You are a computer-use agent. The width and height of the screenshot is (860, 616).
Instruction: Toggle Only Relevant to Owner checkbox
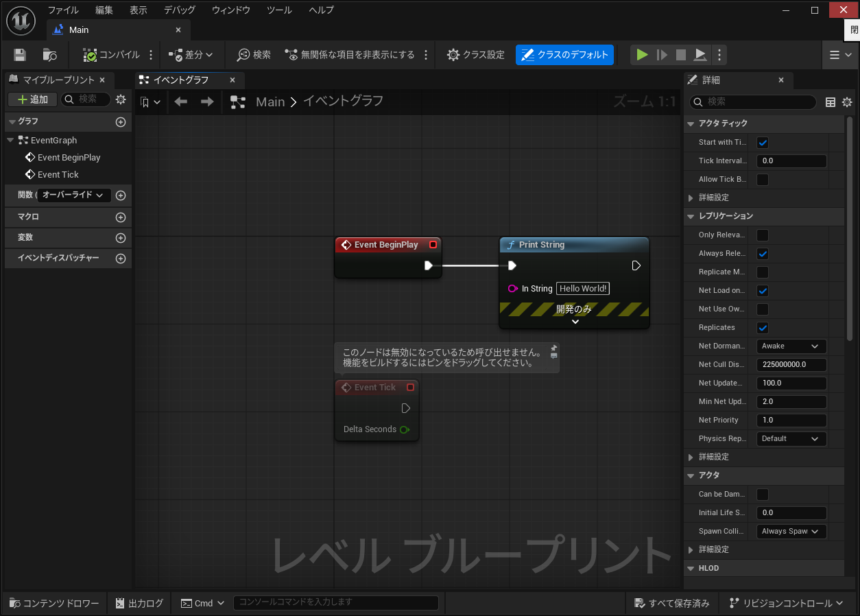[x=763, y=235]
